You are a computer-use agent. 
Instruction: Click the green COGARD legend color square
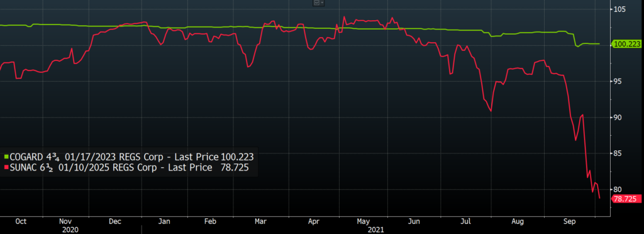[x=6, y=157]
